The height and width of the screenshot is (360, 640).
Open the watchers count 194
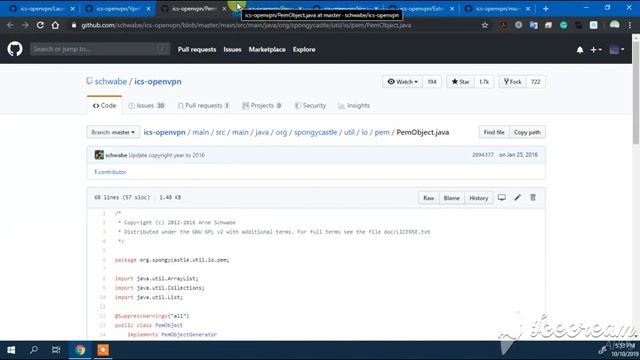coord(432,82)
